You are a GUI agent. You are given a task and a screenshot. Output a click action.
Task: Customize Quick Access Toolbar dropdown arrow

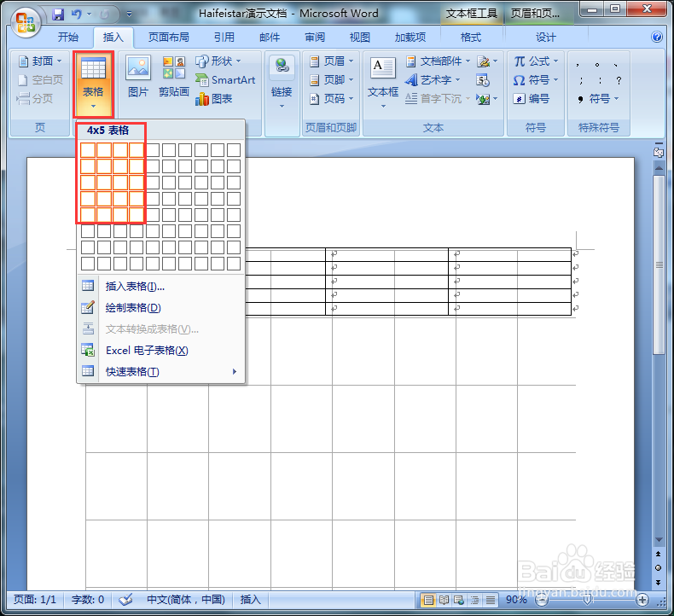pos(129,15)
